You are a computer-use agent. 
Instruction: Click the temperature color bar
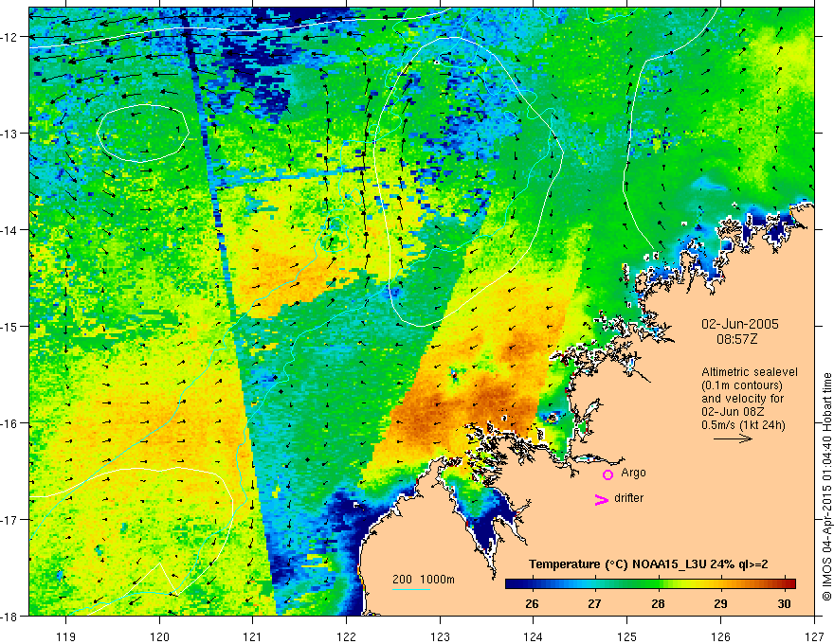650,584
